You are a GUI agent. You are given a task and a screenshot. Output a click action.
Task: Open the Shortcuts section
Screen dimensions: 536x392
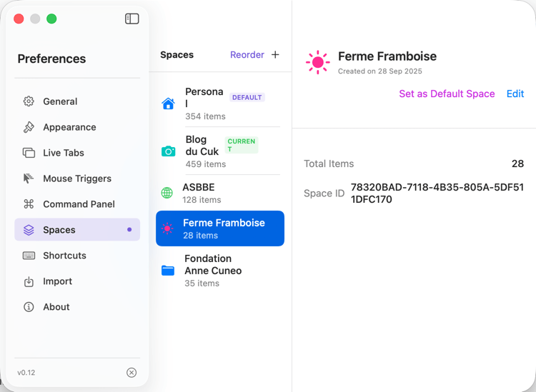(x=64, y=256)
